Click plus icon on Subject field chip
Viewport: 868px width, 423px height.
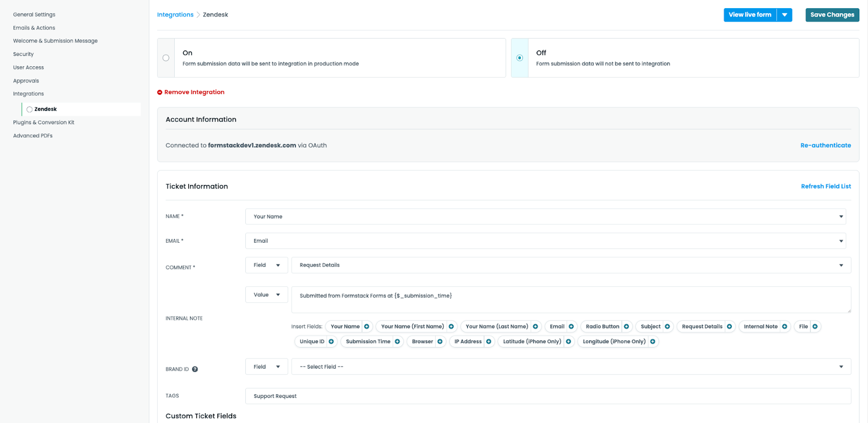[x=667, y=326]
